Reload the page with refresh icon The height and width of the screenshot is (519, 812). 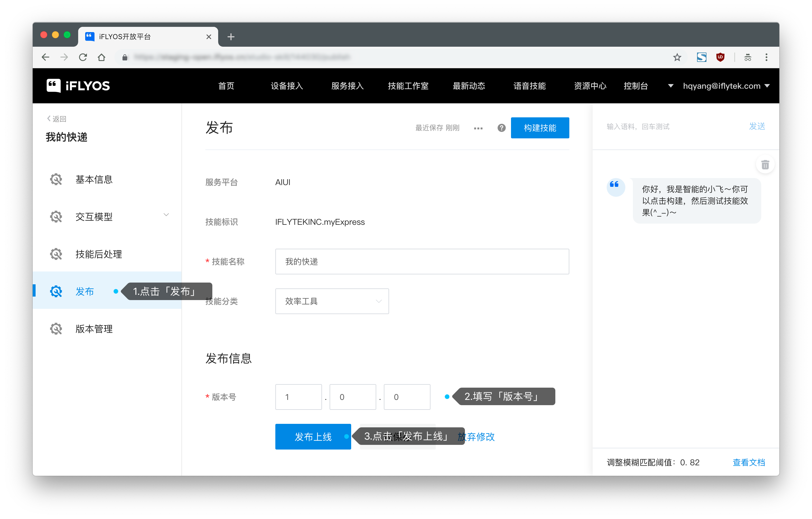point(83,57)
